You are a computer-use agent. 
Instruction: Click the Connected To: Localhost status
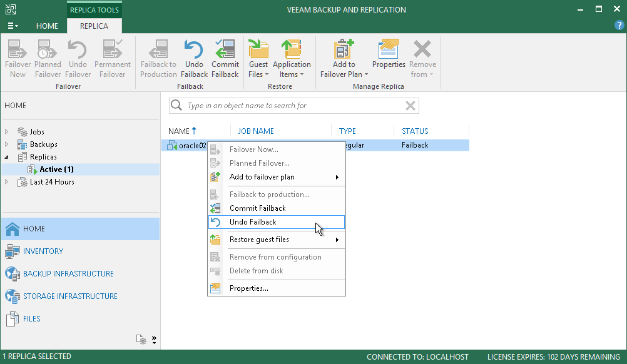[417, 357]
